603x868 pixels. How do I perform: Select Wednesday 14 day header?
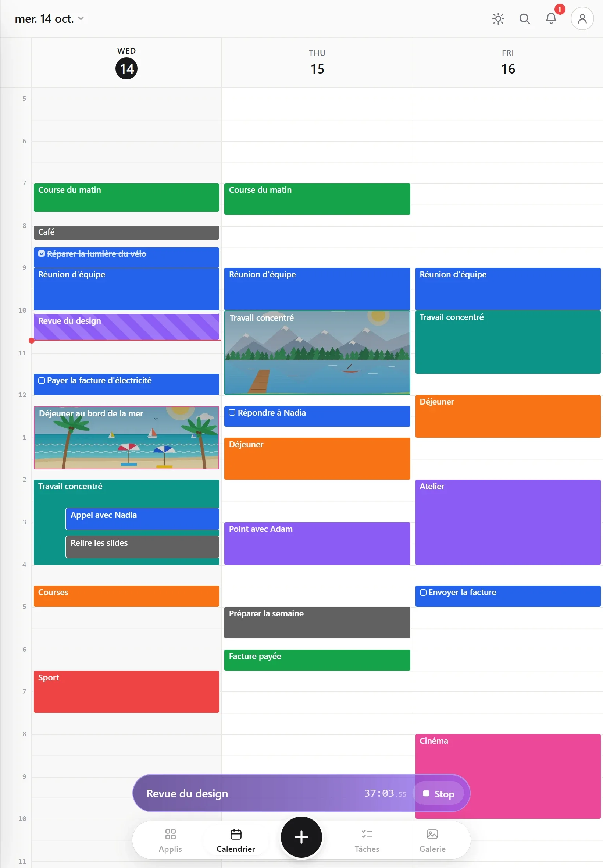tap(126, 63)
